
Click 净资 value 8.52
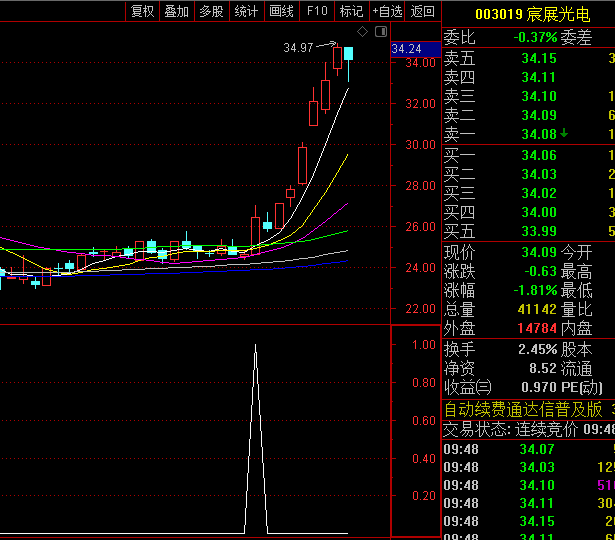point(543,369)
